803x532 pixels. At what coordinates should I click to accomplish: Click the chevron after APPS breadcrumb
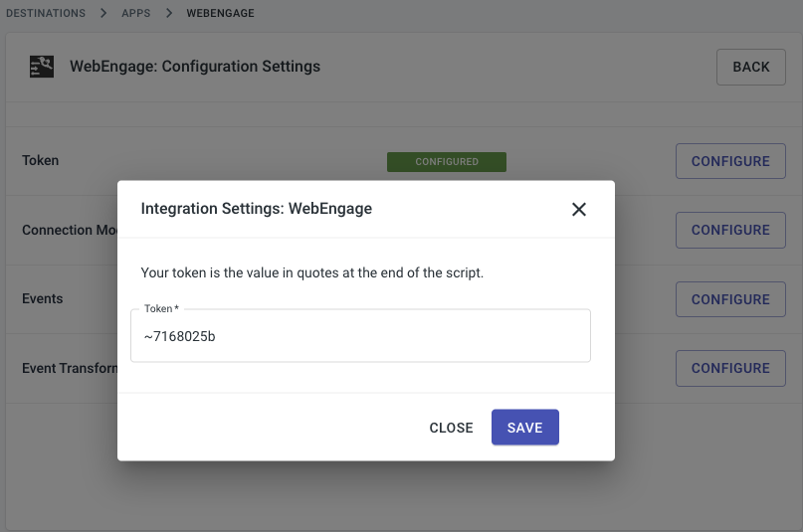(x=169, y=13)
